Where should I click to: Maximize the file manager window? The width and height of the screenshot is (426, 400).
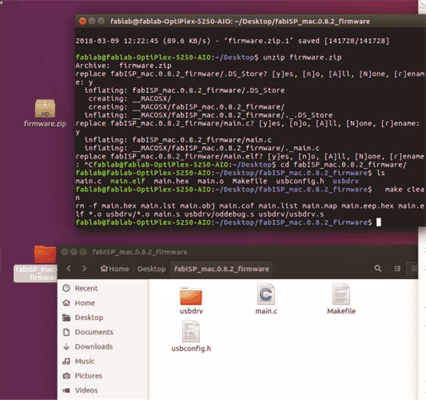tap(83, 252)
